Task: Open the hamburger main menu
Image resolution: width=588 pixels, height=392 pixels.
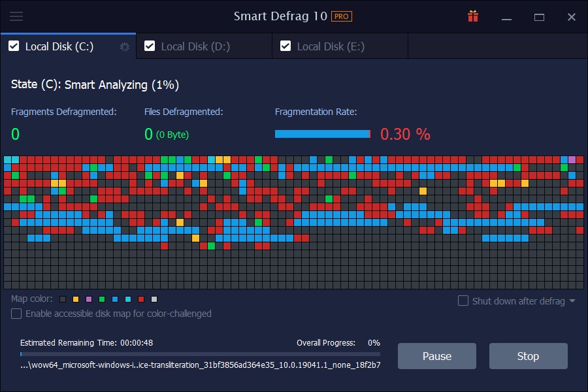Action: [x=16, y=16]
